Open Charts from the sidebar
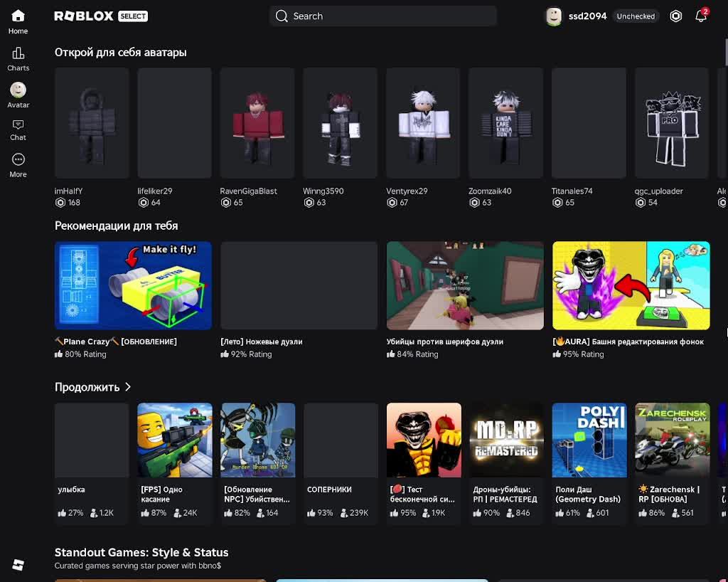Image resolution: width=728 pixels, height=582 pixels. pyautogui.click(x=18, y=59)
